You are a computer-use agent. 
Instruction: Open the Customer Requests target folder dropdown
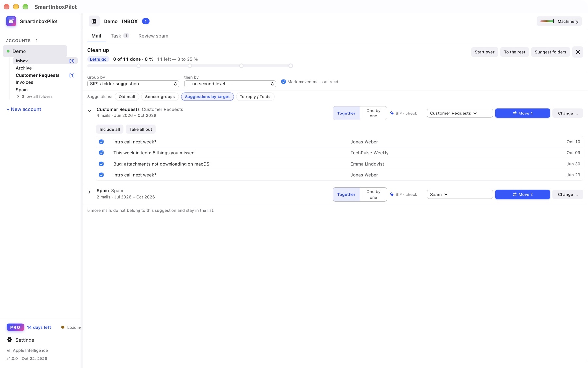[460, 113]
